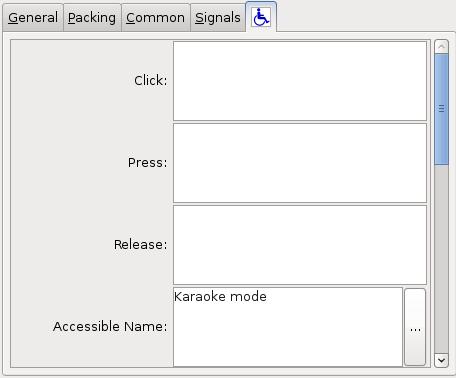Click the empty tab strip beside the wheelchair tab

click(x=365, y=17)
